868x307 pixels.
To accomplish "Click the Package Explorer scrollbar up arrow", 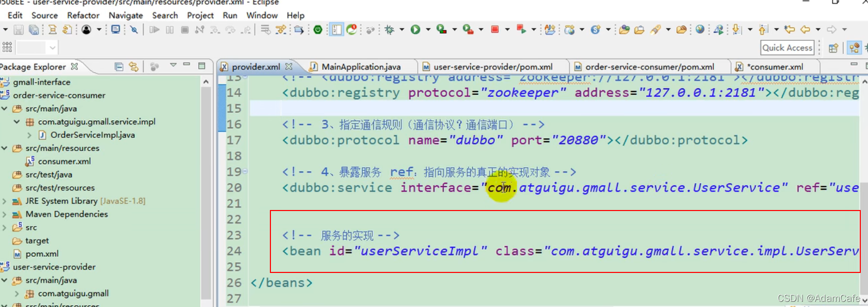I will point(206,82).
